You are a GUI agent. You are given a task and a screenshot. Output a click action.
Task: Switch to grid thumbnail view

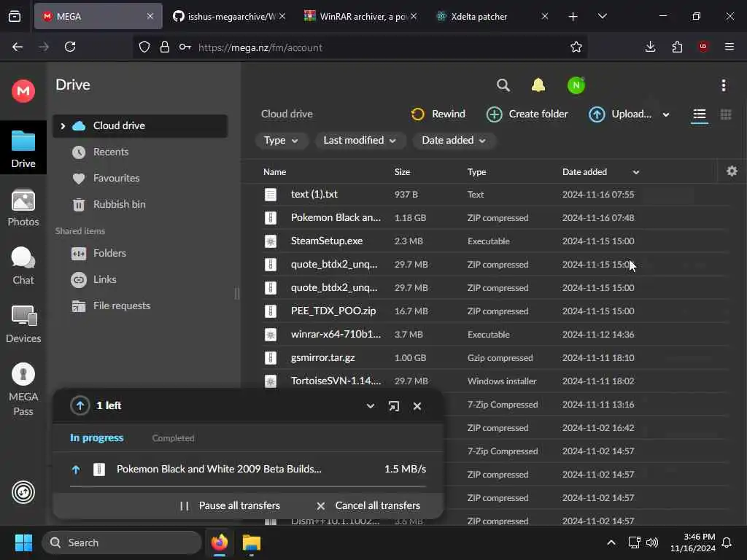coord(726,114)
